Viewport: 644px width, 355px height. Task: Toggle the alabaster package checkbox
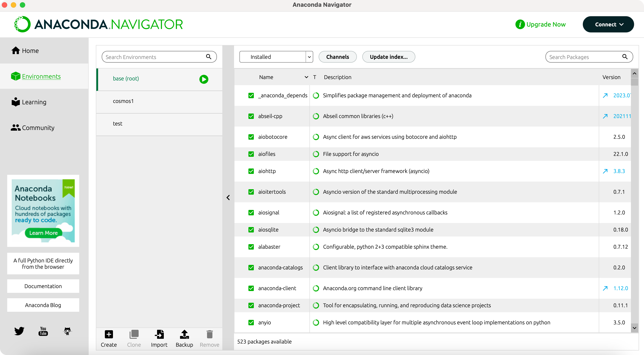(251, 247)
